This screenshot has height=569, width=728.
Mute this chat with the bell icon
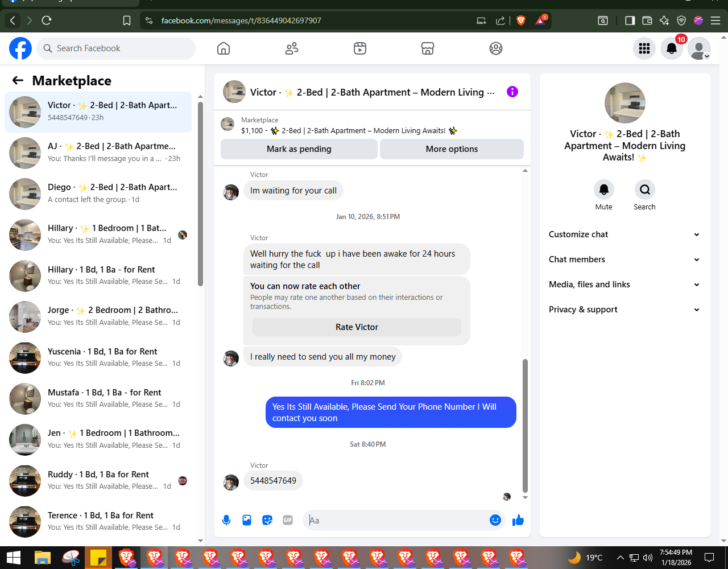(x=604, y=189)
